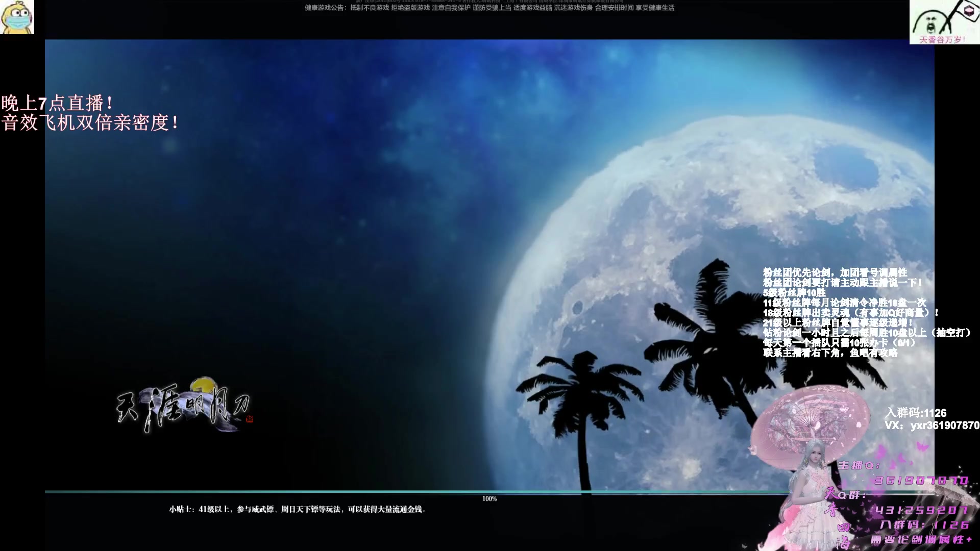Click the 晚上7点直播 announcement text
Image resolution: width=980 pixels, height=551 pixels.
point(58,103)
